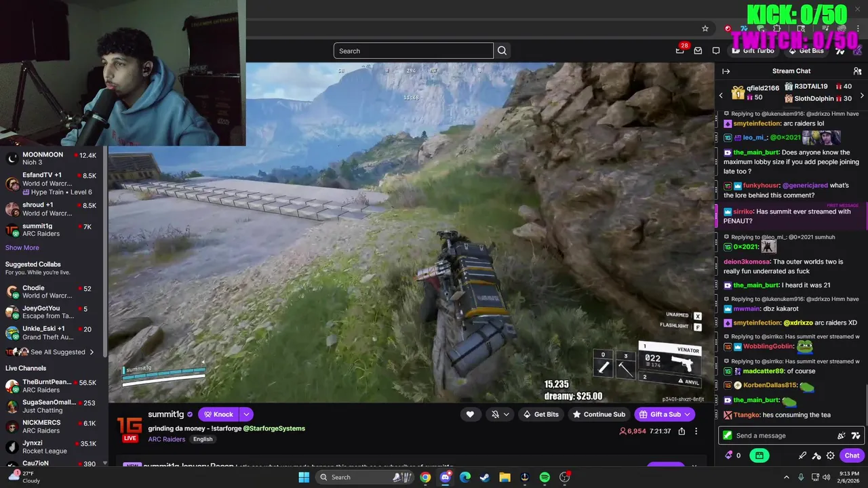This screenshot has width=868, height=488.
Task: Click the Twitch search input field
Action: pyautogui.click(x=414, y=51)
